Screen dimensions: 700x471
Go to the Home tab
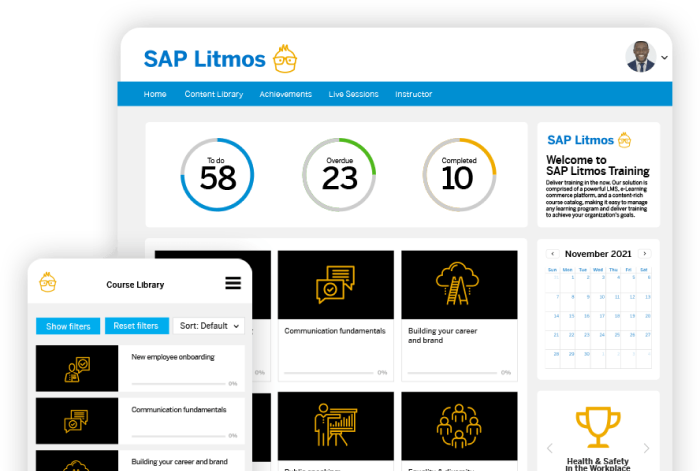click(155, 94)
